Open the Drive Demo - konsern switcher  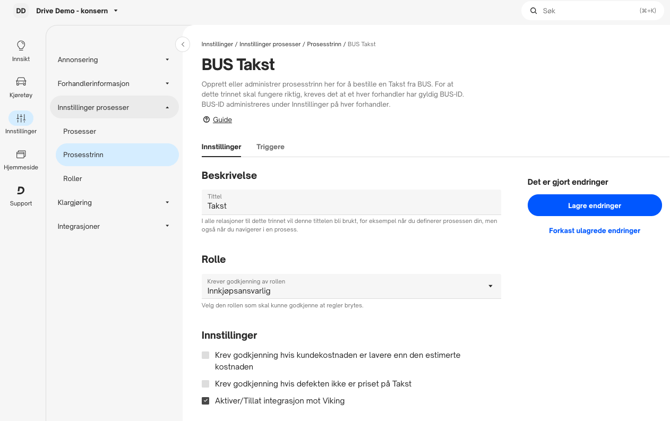pyautogui.click(x=76, y=11)
